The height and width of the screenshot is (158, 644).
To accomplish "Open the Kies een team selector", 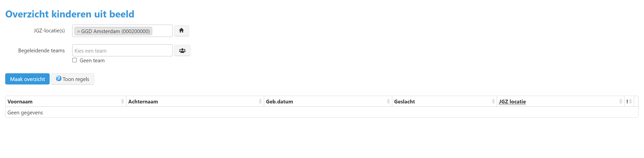I will (122, 51).
